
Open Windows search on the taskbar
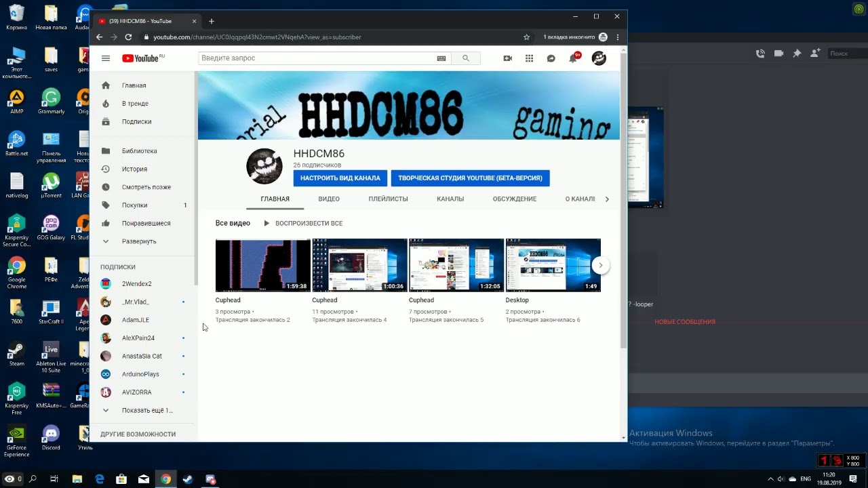(x=32, y=479)
